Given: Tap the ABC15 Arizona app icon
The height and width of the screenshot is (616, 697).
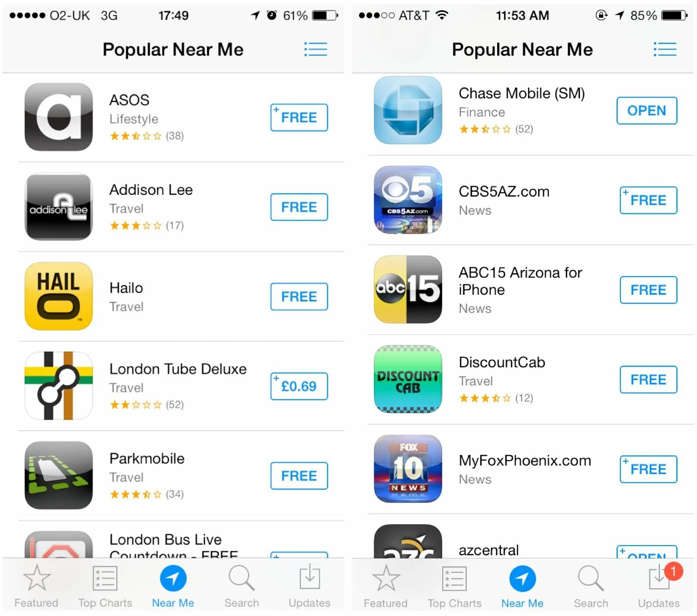Looking at the screenshot, I should click(408, 290).
